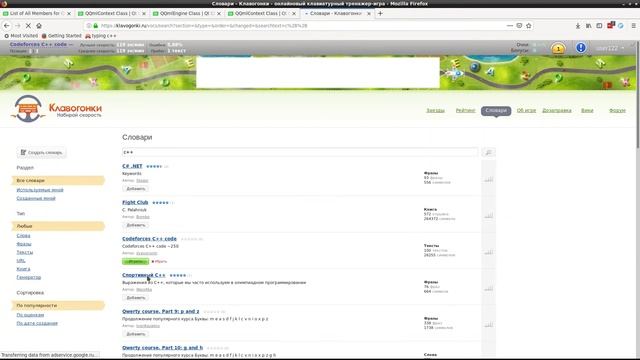Click Добавить button under Спортивный C++
This screenshot has width=640, height=360.
[x=136, y=298]
